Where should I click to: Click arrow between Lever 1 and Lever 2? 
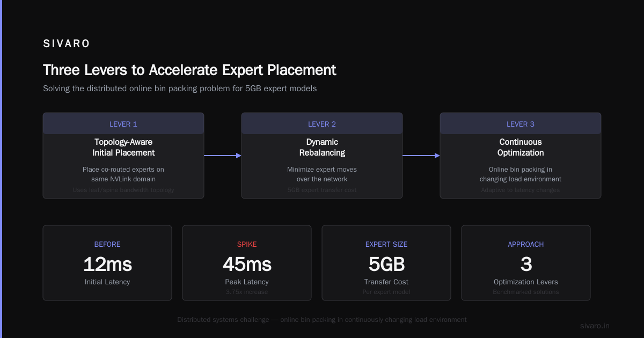(223, 156)
